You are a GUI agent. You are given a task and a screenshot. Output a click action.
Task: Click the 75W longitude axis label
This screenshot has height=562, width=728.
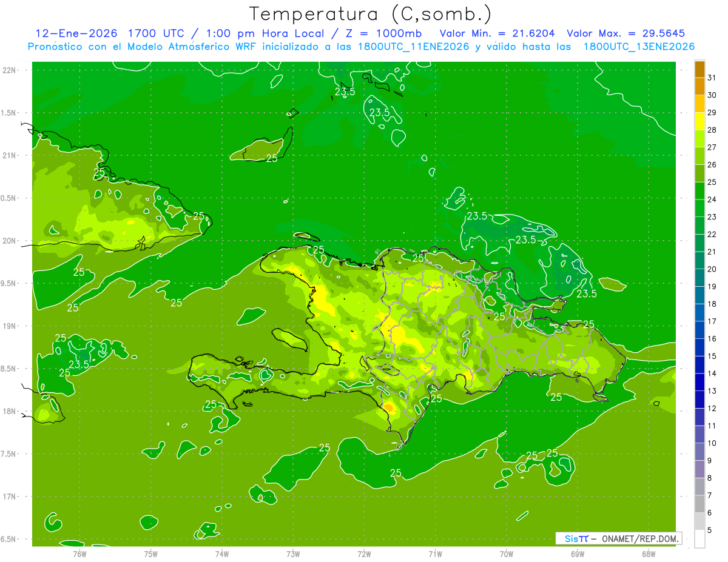tap(150, 554)
